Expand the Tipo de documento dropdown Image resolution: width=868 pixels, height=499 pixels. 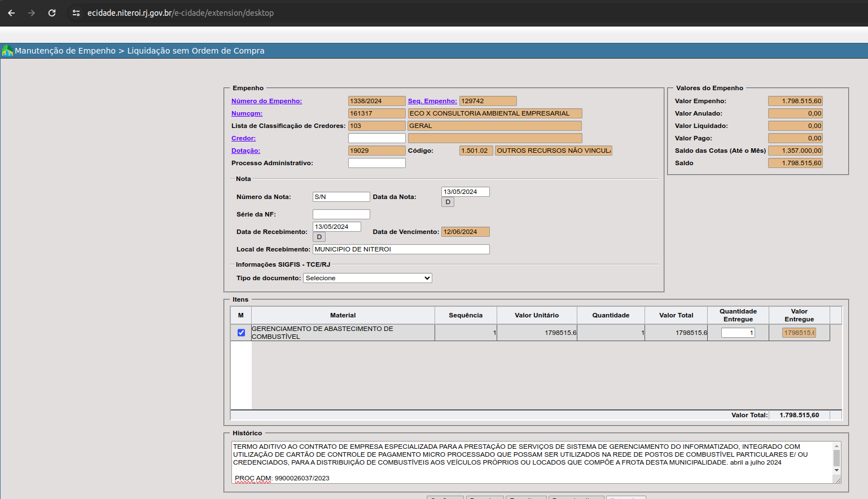tap(367, 278)
